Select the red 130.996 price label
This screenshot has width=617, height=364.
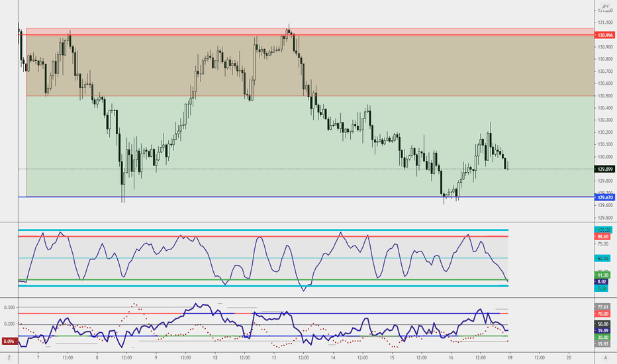tap(604, 35)
